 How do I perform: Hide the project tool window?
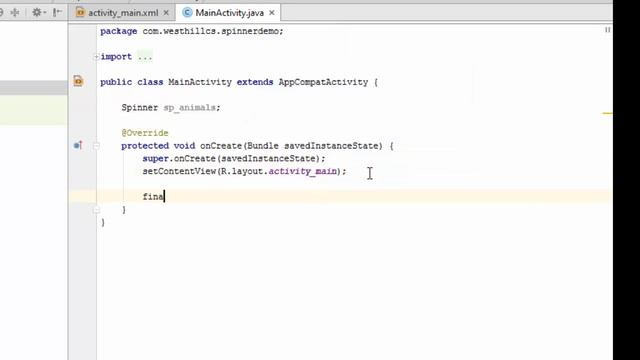[58, 13]
